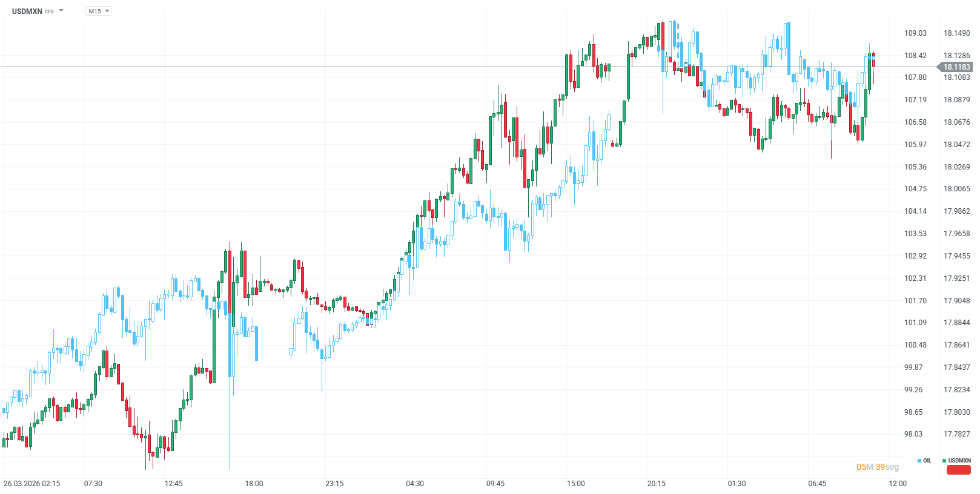980x494 pixels.
Task: Click the 26.03.2026 02:15 date label
Action: pyautogui.click(x=32, y=484)
